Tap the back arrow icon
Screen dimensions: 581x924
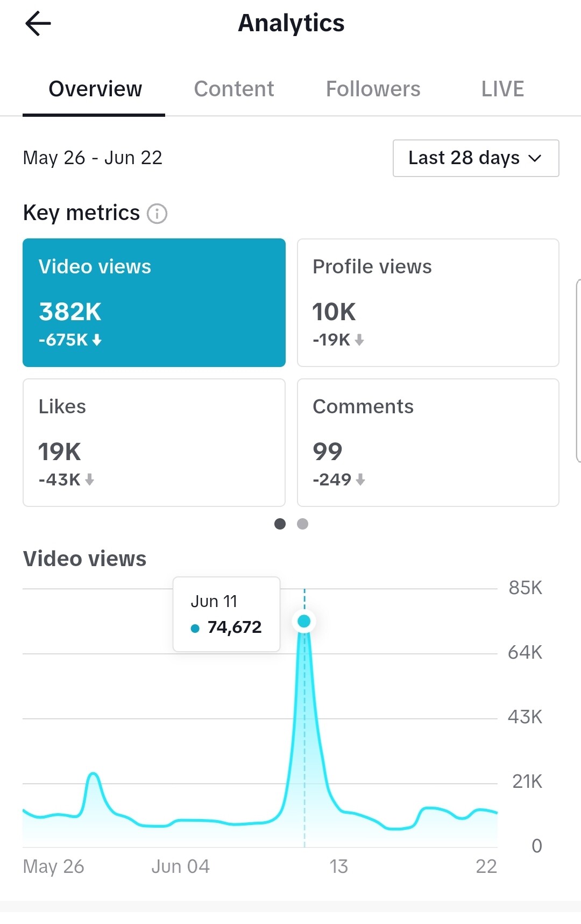tap(38, 24)
